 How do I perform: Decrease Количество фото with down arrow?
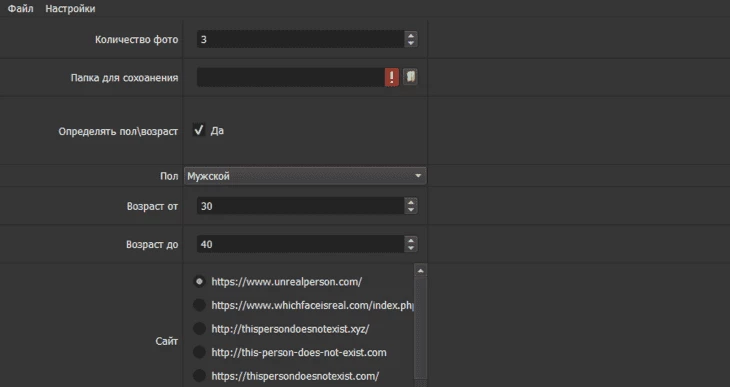point(411,43)
